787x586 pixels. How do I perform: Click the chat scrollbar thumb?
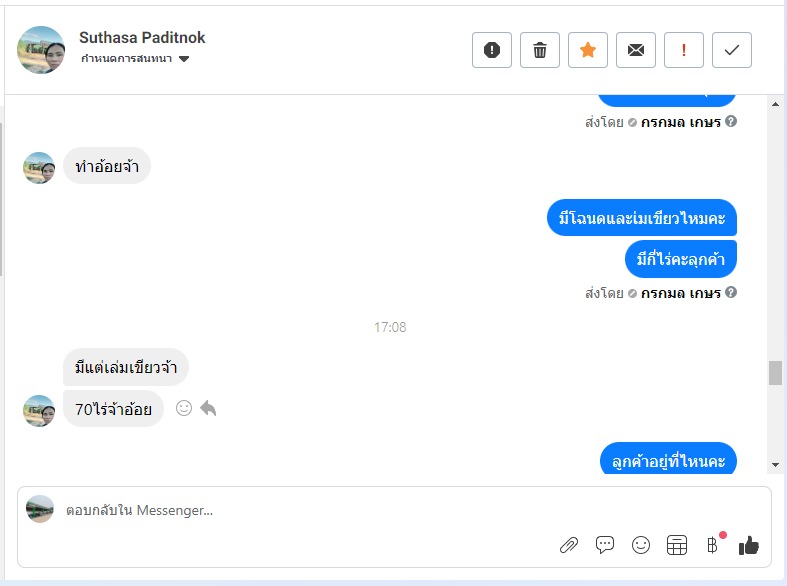coord(775,373)
